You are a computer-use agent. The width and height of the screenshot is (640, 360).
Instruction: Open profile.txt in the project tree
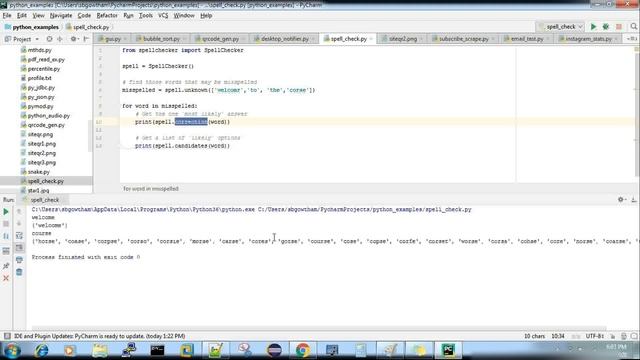(40, 78)
